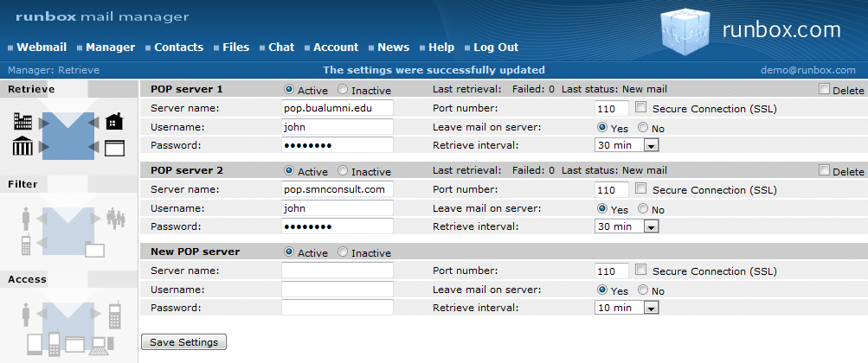Image resolution: width=868 pixels, height=363 pixels.
Task: Click the house icon in Retrieve section
Action: pos(114,122)
